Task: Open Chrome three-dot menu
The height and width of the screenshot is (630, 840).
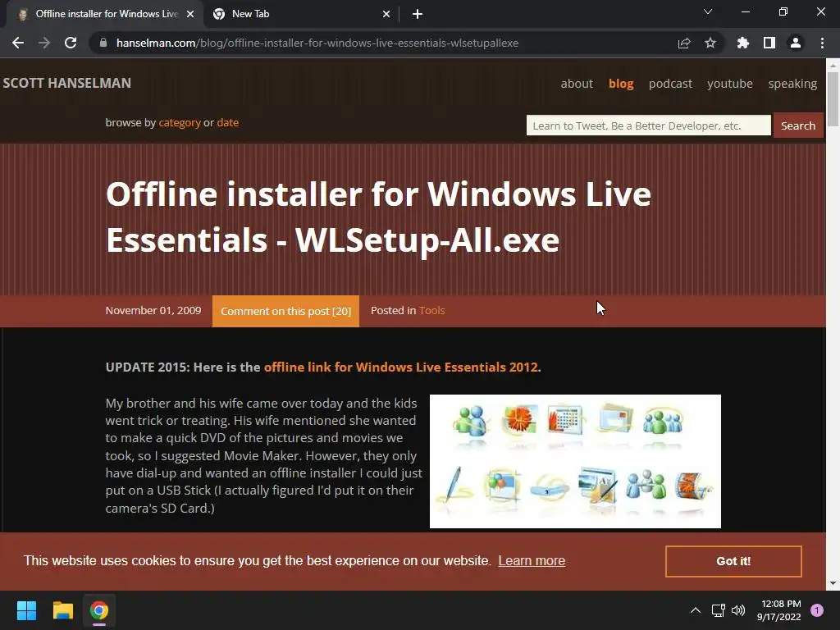Action: pos(822,43)
